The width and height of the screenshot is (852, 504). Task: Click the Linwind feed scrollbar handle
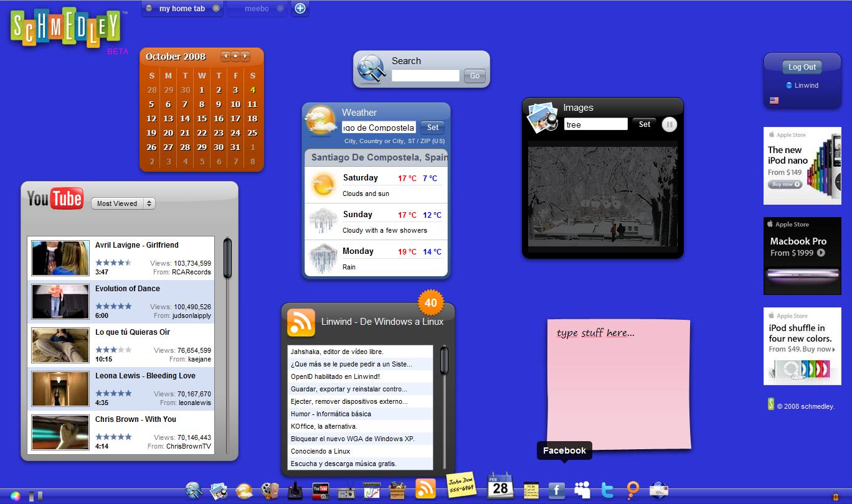click(x=444, y=360)
